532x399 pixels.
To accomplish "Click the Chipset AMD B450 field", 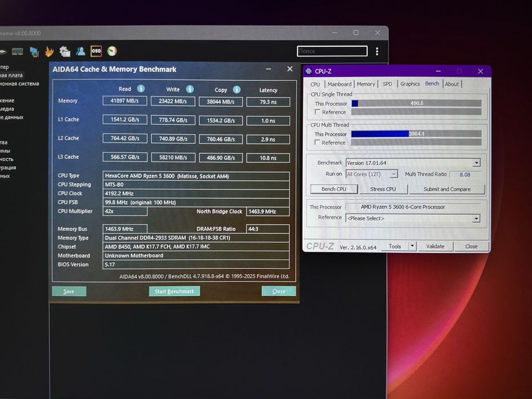I will point(196,247).
